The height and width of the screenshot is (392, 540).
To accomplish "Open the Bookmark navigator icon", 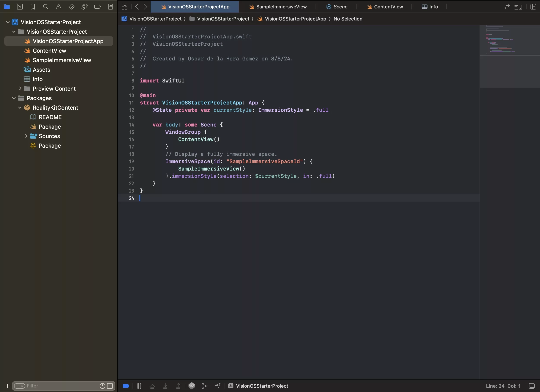I will click(x=33, y=7).
